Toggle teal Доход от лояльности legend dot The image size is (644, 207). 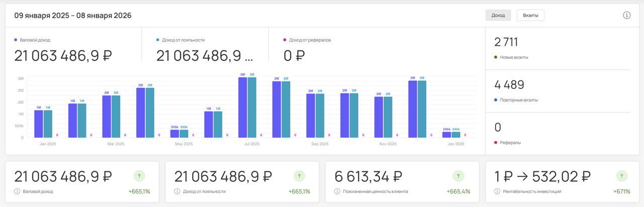click(x=158, y=40)
